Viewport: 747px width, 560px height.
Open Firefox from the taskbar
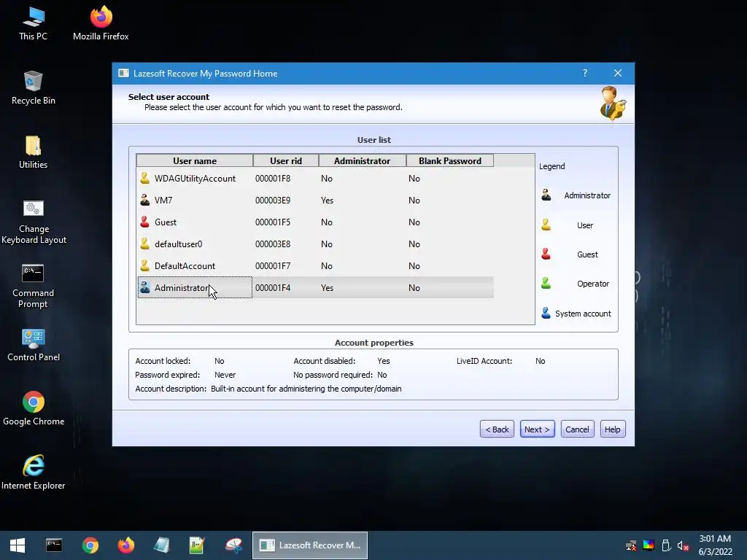click(125, 545)
